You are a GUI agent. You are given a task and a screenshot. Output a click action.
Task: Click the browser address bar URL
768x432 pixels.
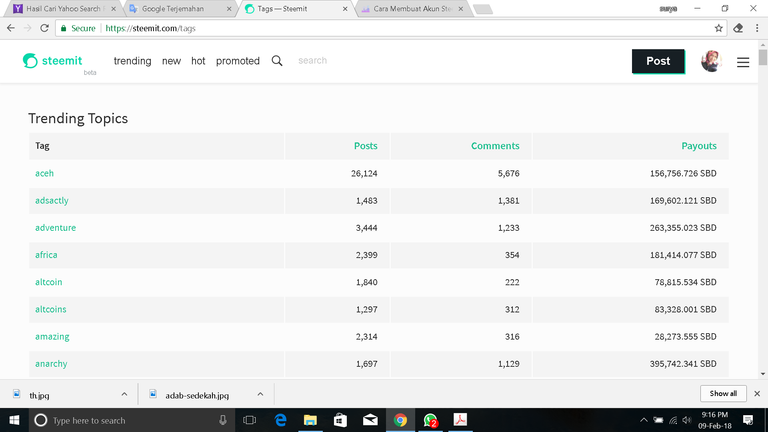pyautogui.click(x=150, y=28)
